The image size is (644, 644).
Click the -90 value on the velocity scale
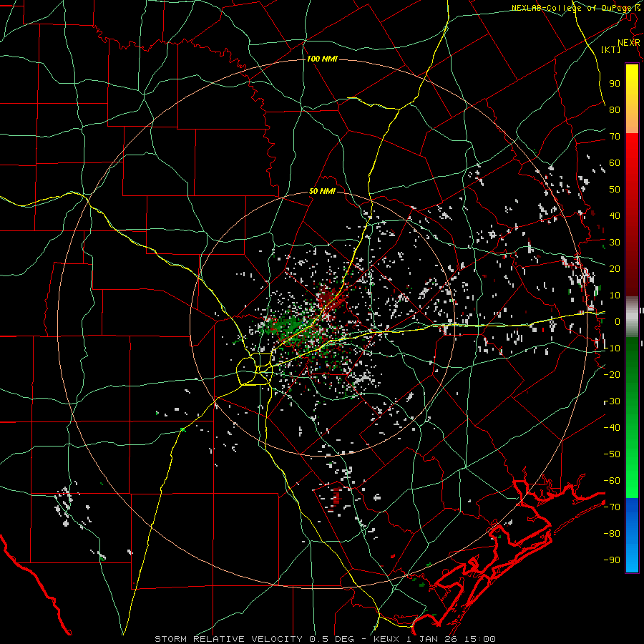pyautogui.click(x=612, y=560)
